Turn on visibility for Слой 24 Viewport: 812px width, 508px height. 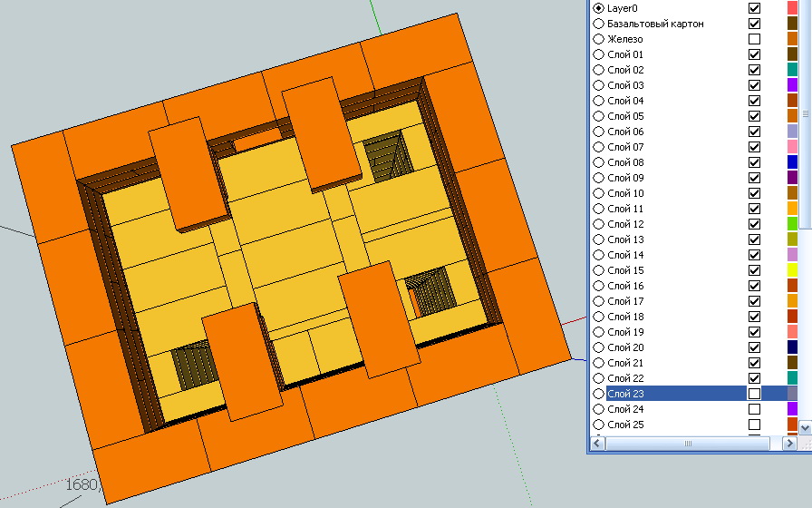point(754,409)
